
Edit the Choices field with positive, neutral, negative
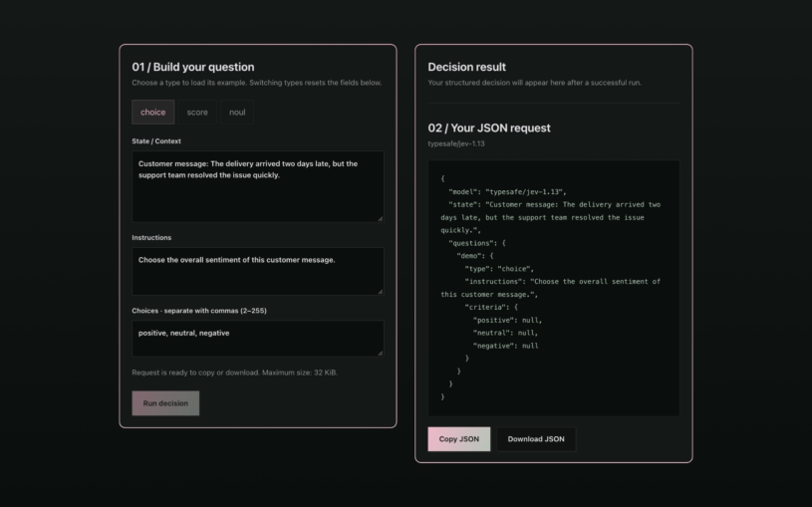click(x=258, y=339)
